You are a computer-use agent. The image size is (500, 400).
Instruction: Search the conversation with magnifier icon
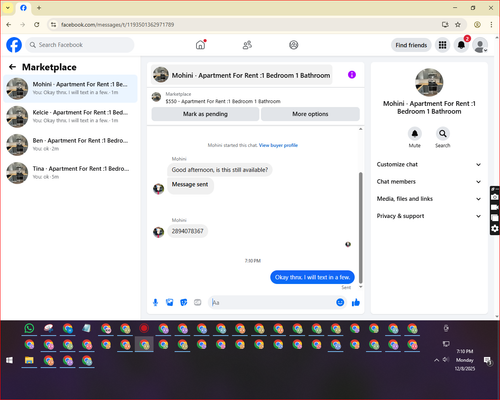click(x=442, y=134)
